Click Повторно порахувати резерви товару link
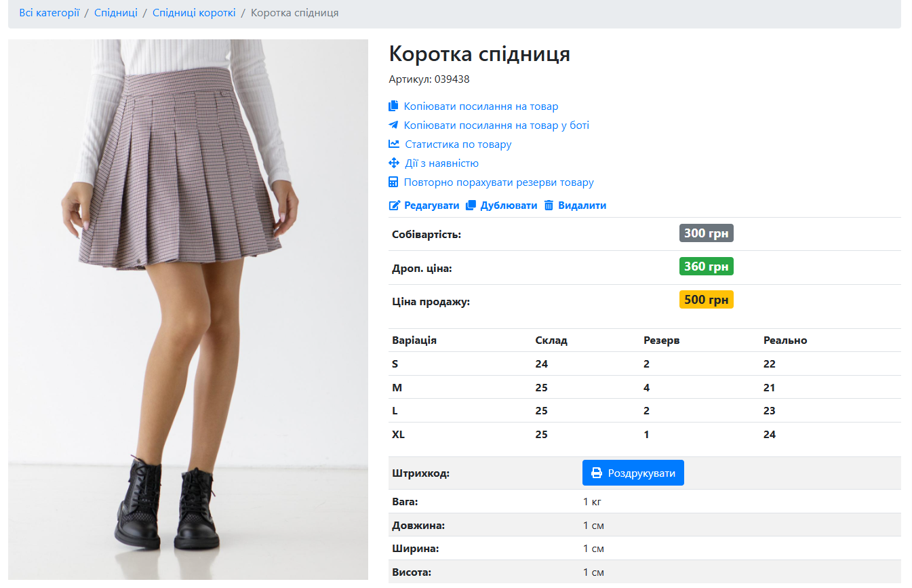 click(x=499, y=182)
